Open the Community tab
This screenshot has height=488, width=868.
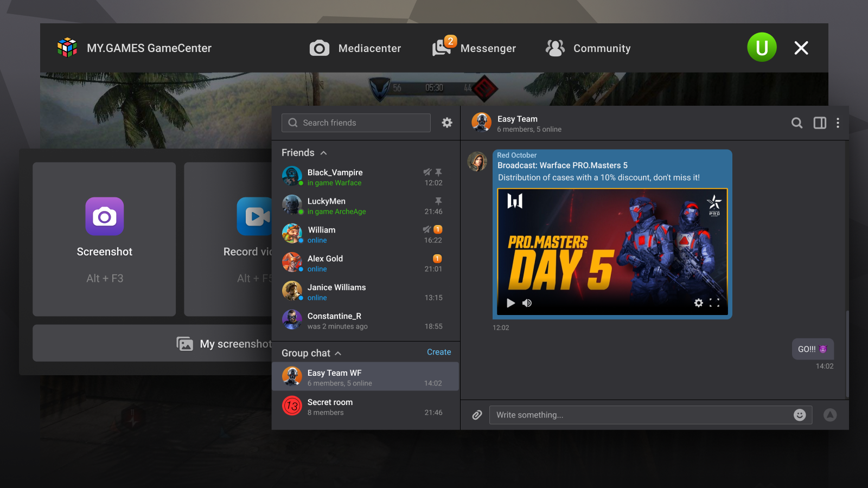(588, 48)
